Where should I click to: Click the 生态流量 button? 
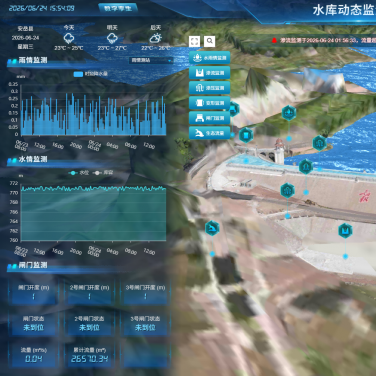tap(210, 133)
